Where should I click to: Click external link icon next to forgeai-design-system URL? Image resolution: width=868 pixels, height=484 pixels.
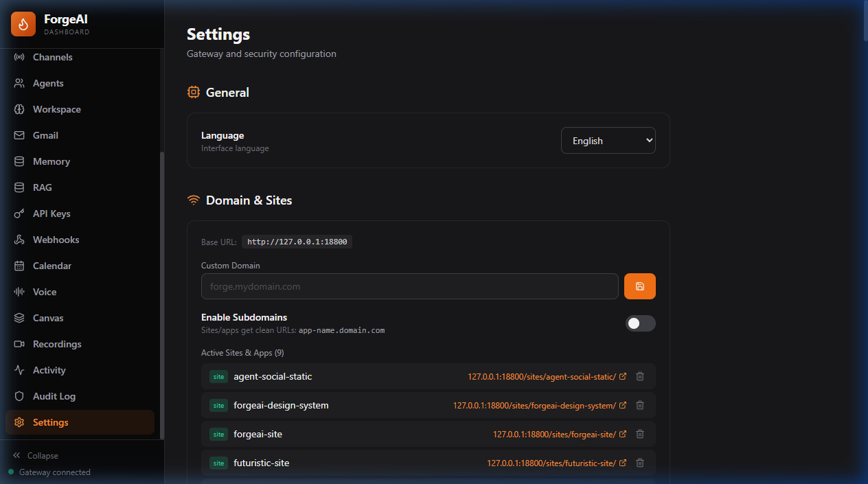pos(623,405)
